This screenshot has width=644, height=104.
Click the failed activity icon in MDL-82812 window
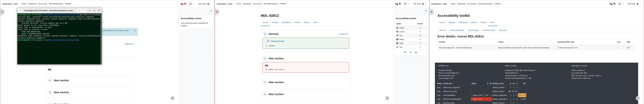pyautogui.click(x=267, y=65)
